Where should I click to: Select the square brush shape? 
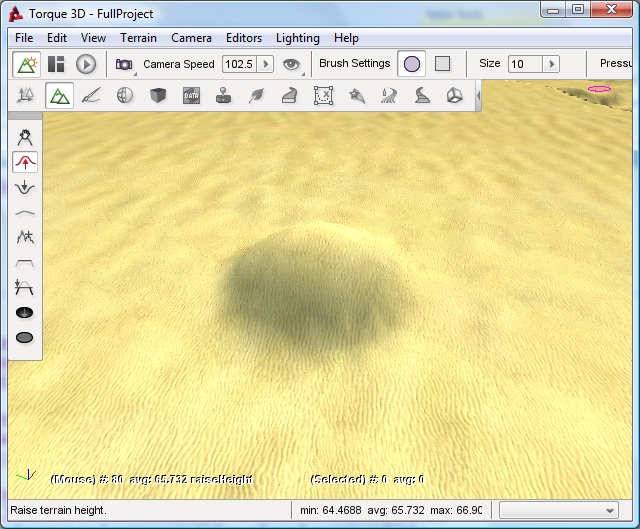click(x=442, y=64)
